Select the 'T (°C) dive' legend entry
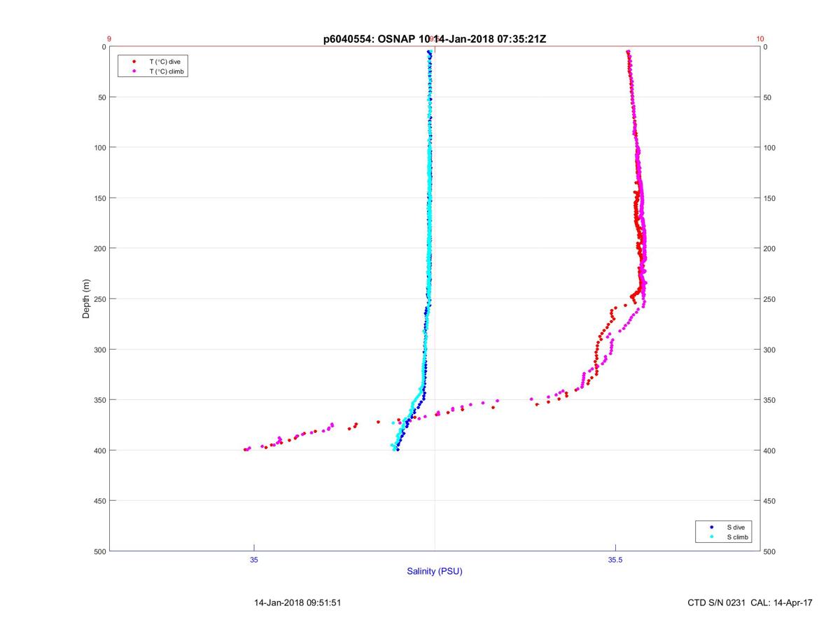840x620 pixels. point(164,62)
